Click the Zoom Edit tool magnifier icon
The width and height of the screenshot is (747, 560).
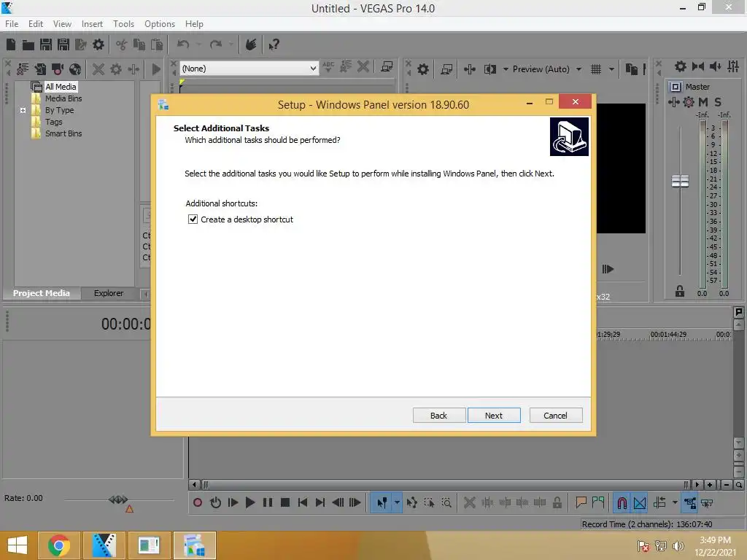pos(446,503)
